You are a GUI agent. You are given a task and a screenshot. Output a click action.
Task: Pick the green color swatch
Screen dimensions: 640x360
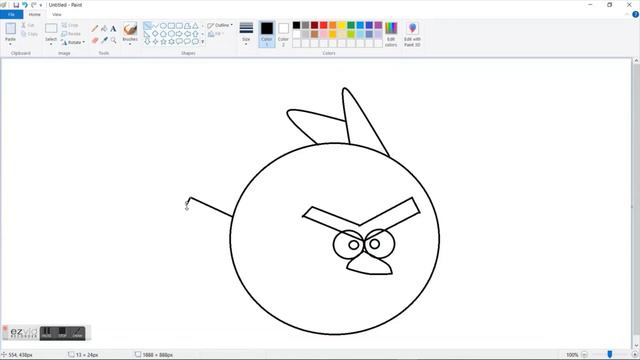point(351,25)
